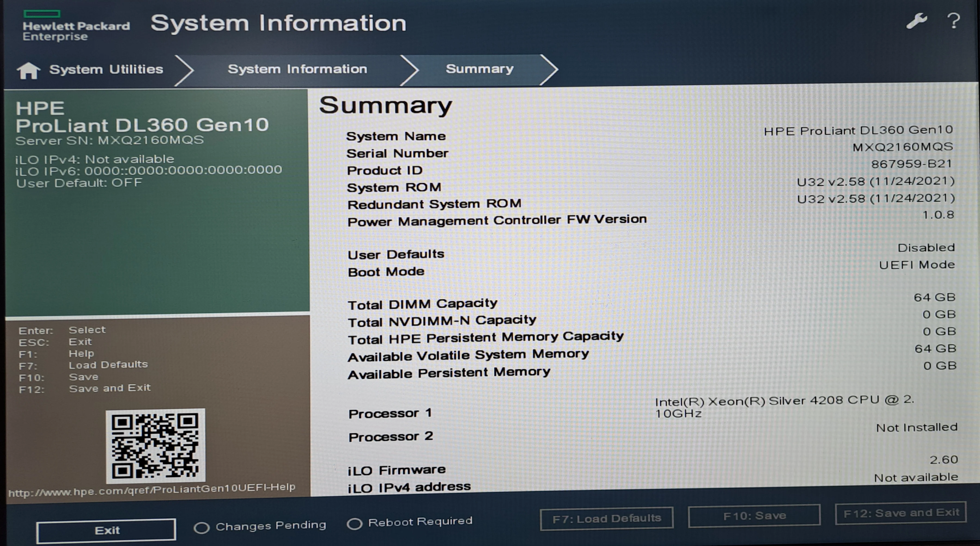Click F7: Load Defaults button
Viewport: 980px width, 546px height.
point(606,518)
